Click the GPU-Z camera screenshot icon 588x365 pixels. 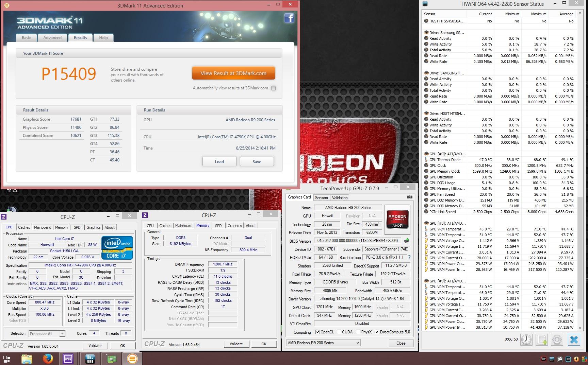(x=410, y=197)
